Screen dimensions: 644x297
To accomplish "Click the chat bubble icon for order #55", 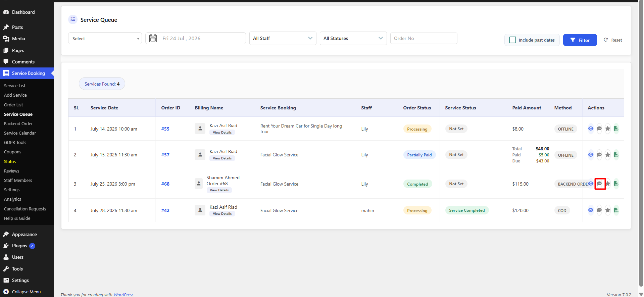I will [x=599, y=129].
